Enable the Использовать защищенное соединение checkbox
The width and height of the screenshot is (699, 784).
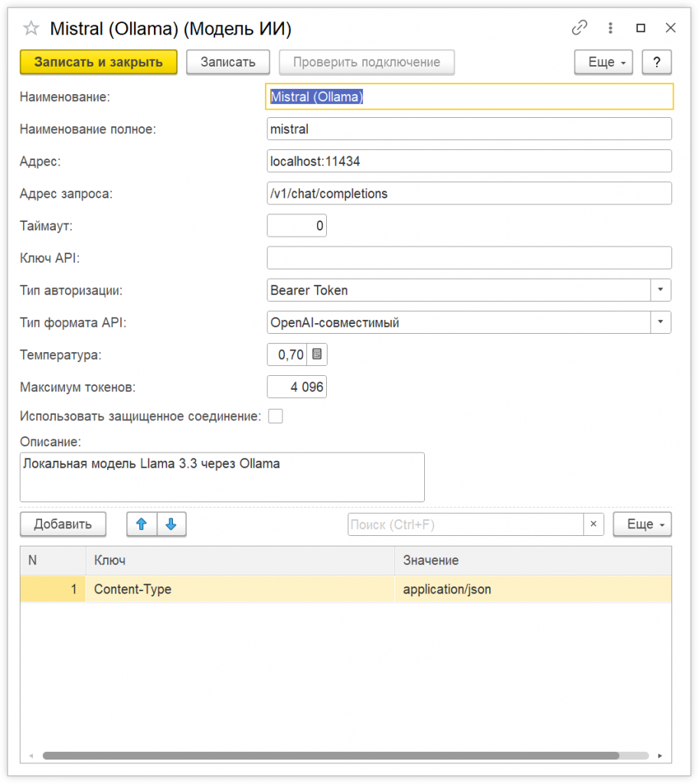click(275, 416)
